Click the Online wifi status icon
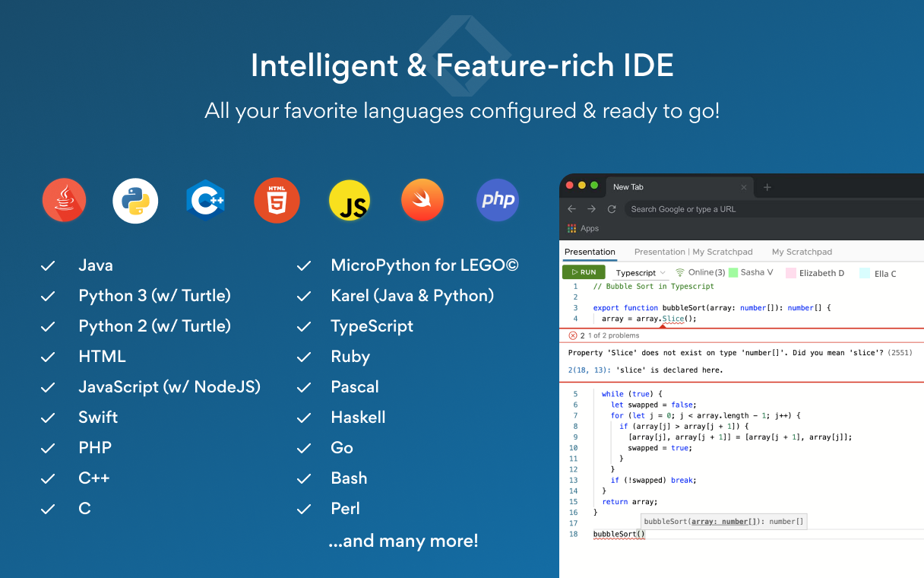Screen dimensions: 924x578 [x=680, y=272]
